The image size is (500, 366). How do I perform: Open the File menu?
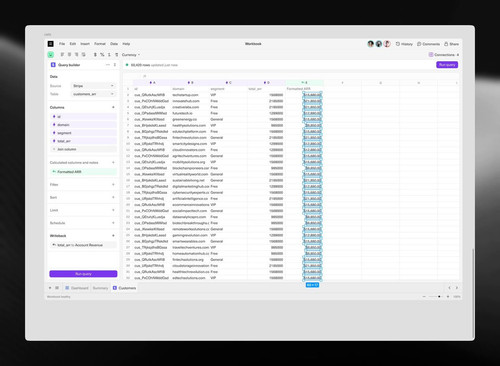pos(62,44)
